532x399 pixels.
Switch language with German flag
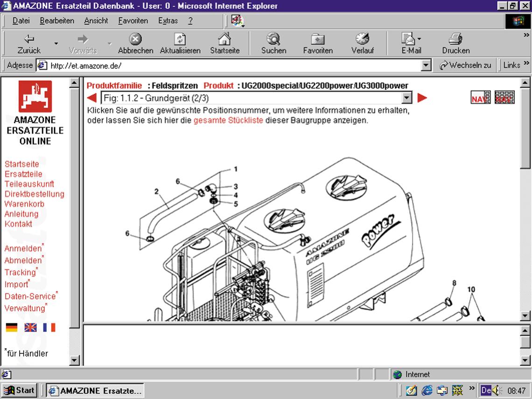coord(12,328)
